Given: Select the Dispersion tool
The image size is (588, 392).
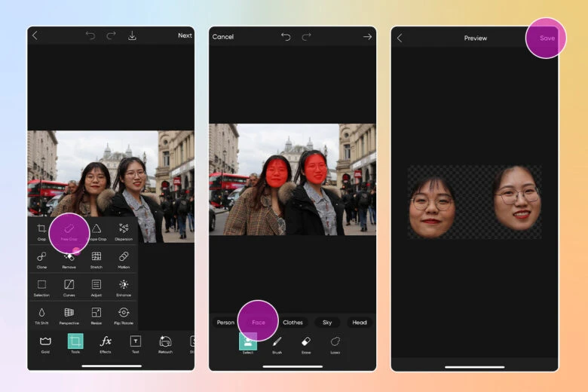Looking at the screenshot, I should (124, 231).
